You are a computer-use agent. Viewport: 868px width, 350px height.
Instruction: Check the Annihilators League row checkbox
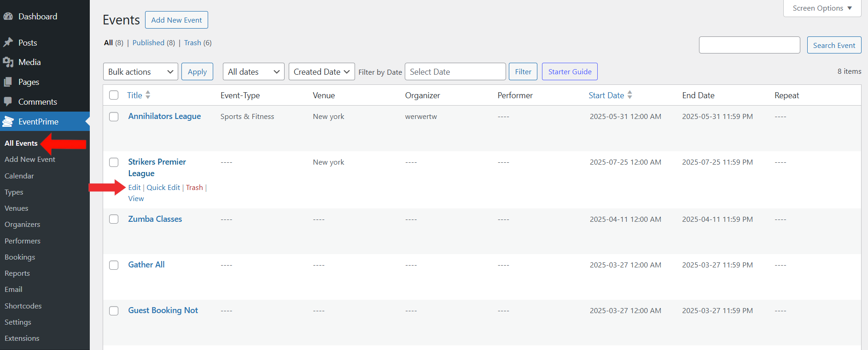114,117
